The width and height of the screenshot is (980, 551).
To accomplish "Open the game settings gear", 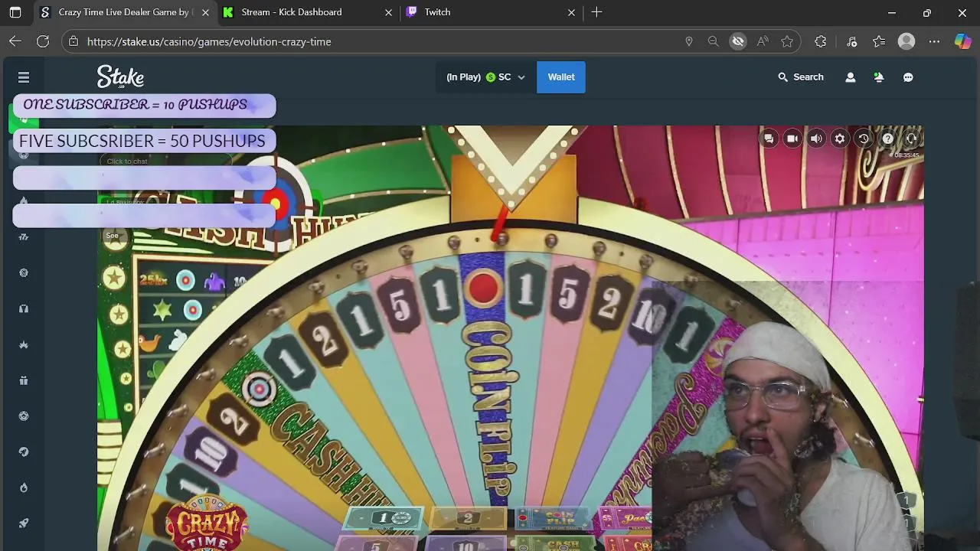I will [840, 139].
